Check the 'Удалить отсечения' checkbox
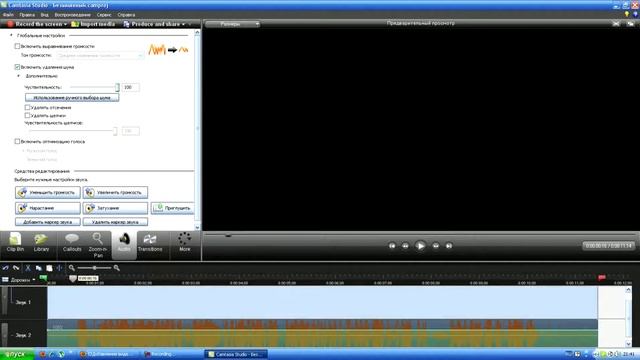The height and width of the screenshot is (360, 640). (x=27, y=107)
